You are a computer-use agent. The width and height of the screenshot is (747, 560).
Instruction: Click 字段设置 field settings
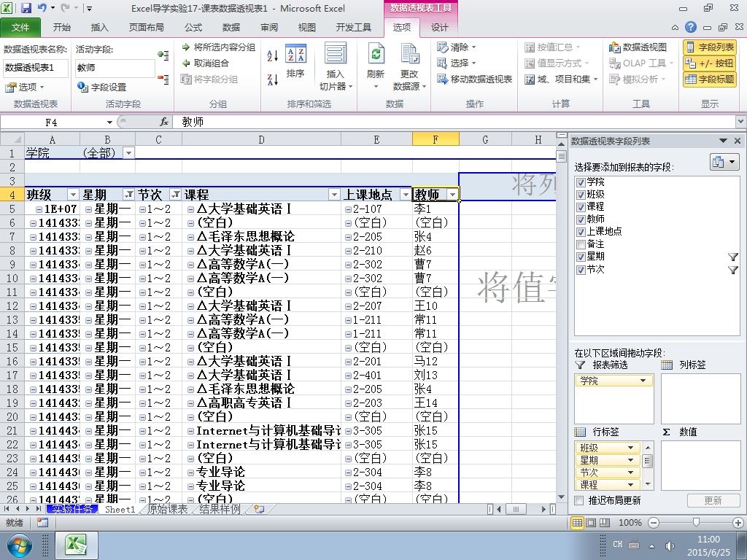coord(102,87)
